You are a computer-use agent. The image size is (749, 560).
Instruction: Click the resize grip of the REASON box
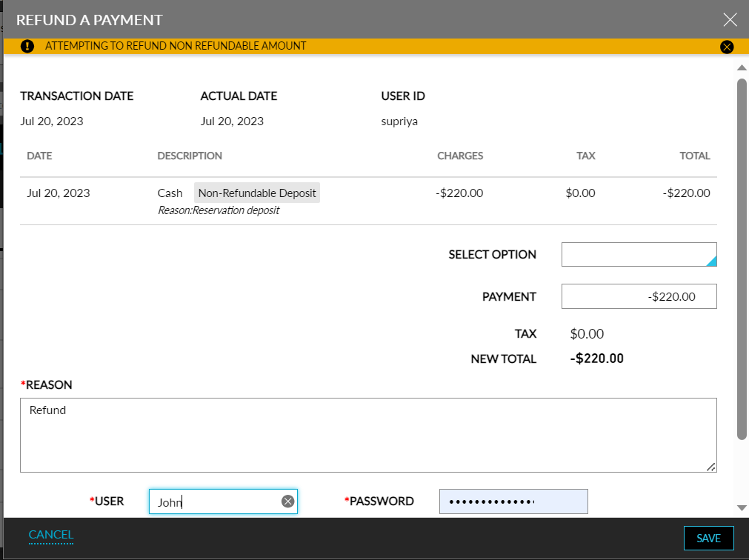(713, 467)
